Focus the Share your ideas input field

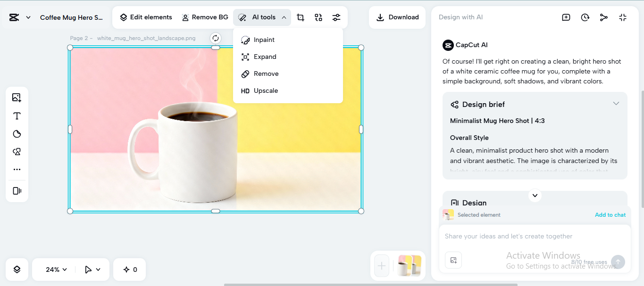(535, 237)
